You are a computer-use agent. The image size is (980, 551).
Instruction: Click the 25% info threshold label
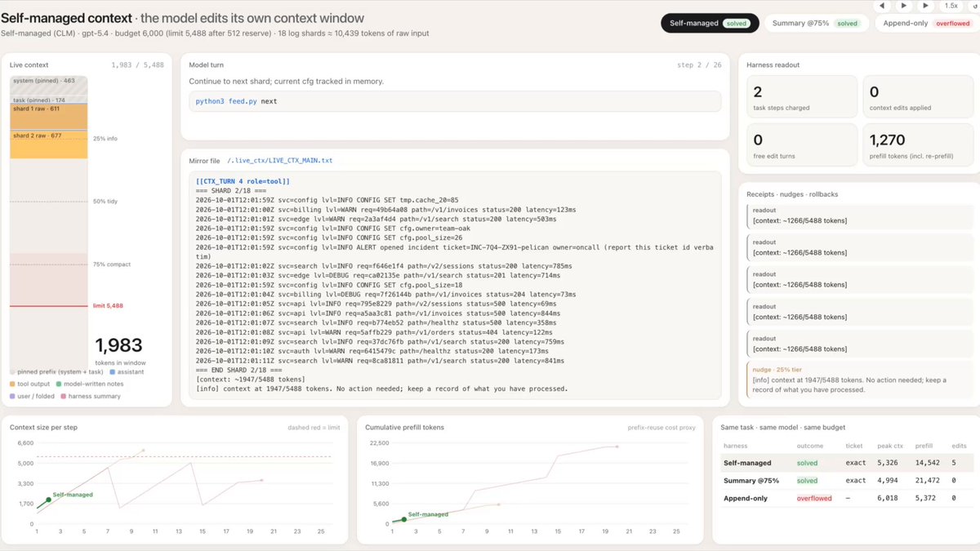pos(105,139)
